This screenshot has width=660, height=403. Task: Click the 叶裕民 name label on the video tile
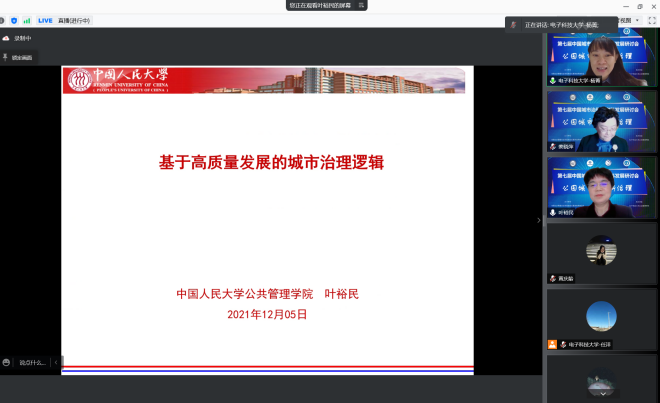point(566,213)
